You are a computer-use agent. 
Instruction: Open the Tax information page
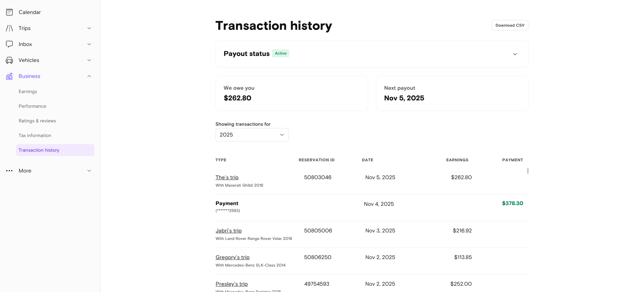[35, 135]
